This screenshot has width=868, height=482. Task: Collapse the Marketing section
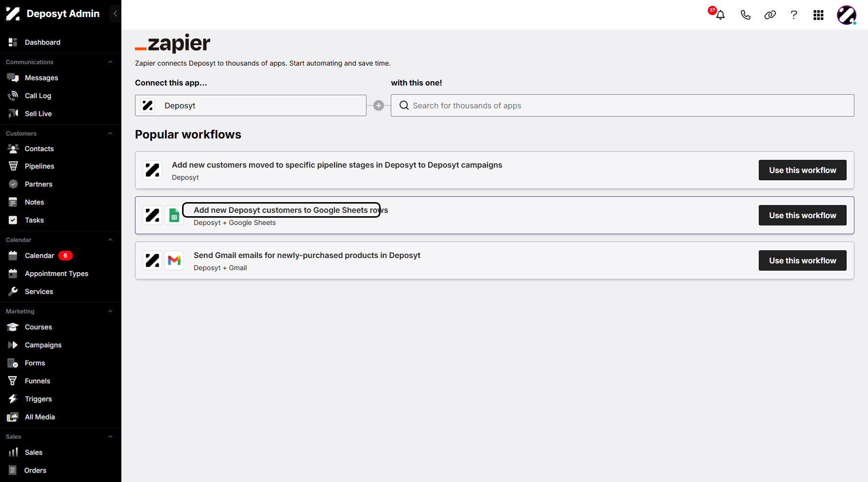(x=110, y=311)
